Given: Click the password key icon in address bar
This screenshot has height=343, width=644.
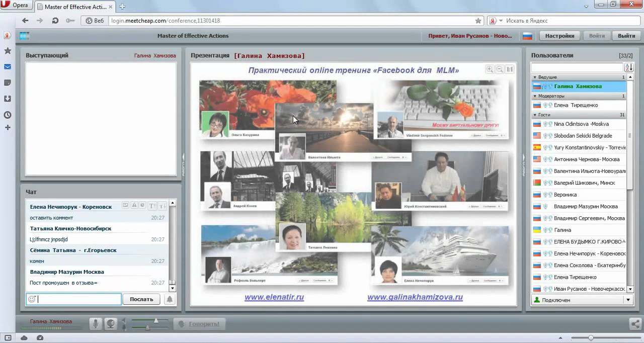Looking at the screenshot, I should coord(70,21).
